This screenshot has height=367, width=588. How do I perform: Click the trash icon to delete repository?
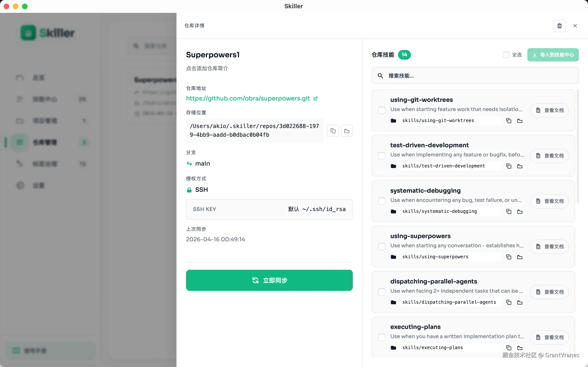click(559, 26)
